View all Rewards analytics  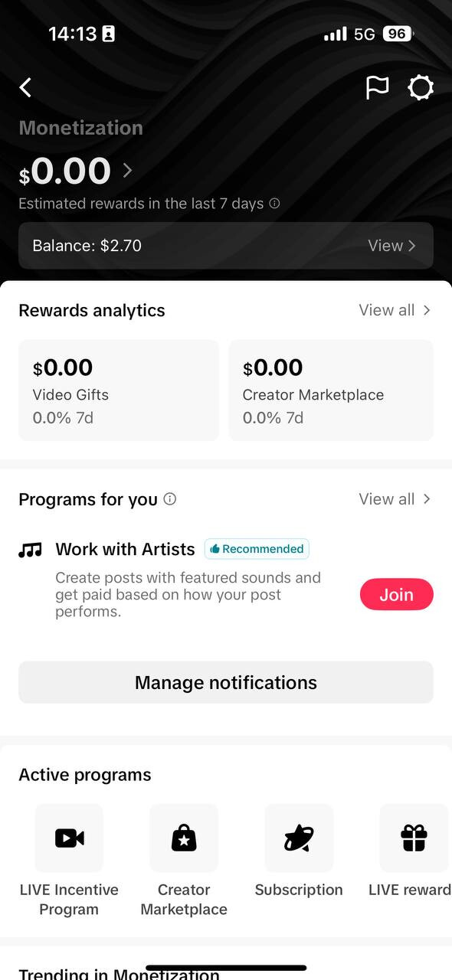click(395, 310)
